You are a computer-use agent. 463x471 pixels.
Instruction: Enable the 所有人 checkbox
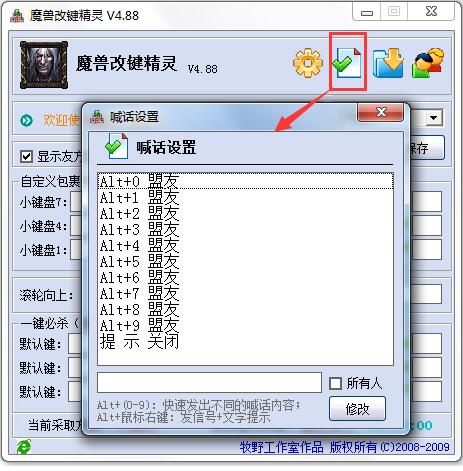(335, 383)
